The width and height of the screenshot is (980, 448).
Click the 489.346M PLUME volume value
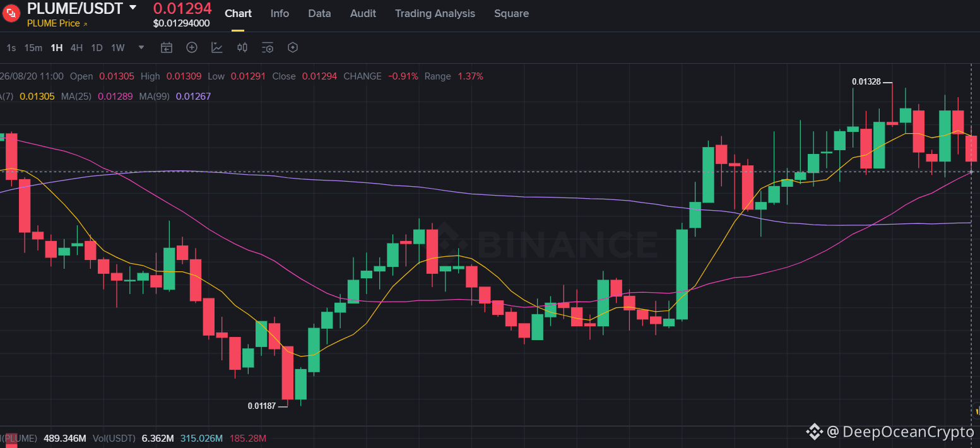(x=64, y=438)
